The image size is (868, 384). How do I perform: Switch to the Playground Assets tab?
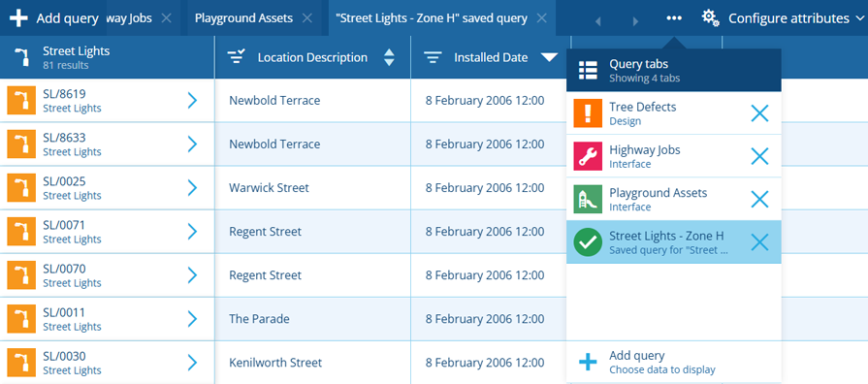pos(243,18)
